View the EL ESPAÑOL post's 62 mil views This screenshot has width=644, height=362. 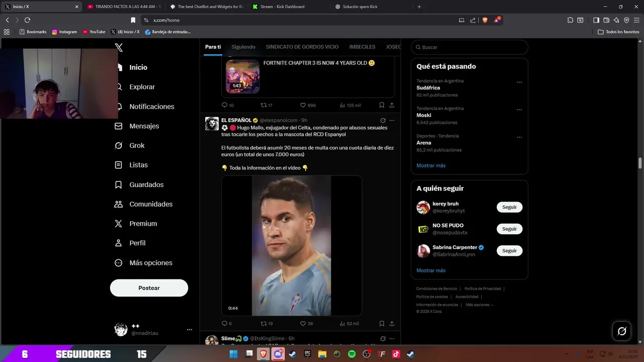[x=349, y=324]
